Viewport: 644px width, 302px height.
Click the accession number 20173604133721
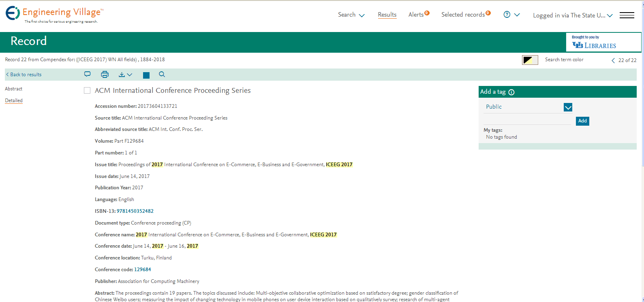(x=157, y=106)
